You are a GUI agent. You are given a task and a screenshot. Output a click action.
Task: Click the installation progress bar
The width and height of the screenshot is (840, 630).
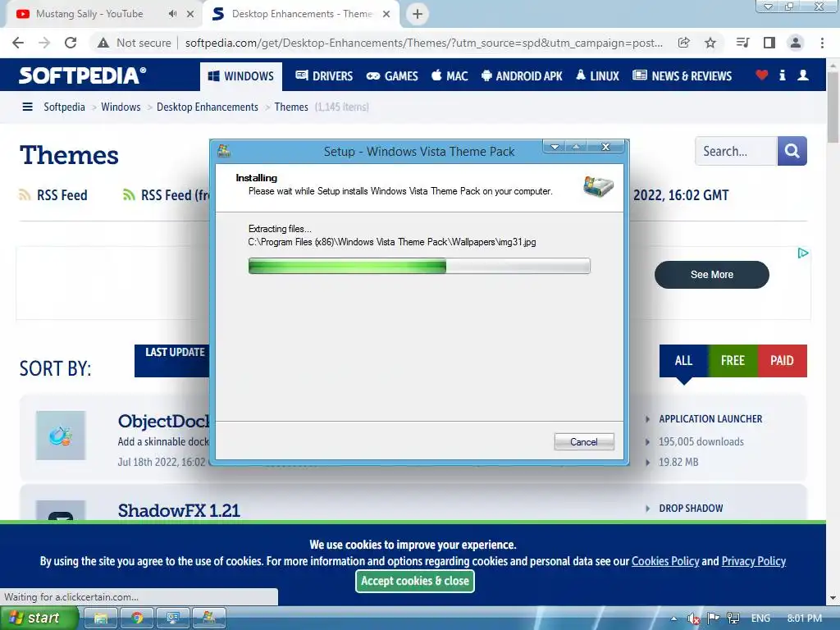click(x=419, y=266)
